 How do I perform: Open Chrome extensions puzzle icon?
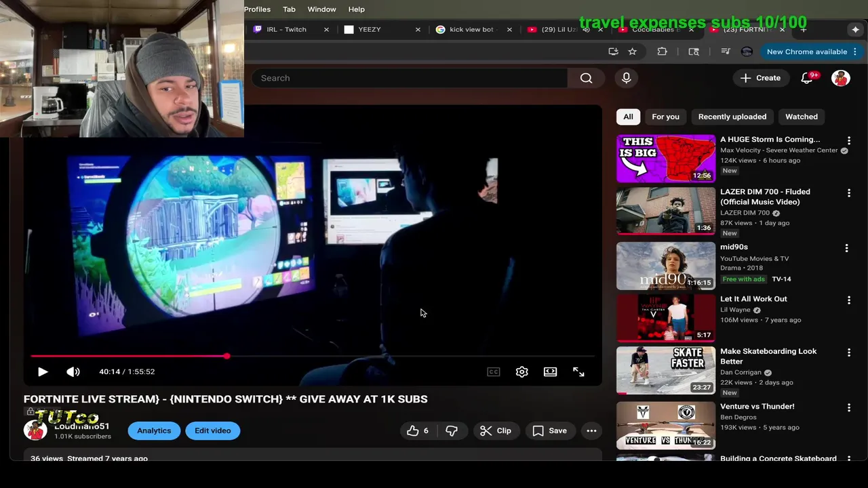663,52
